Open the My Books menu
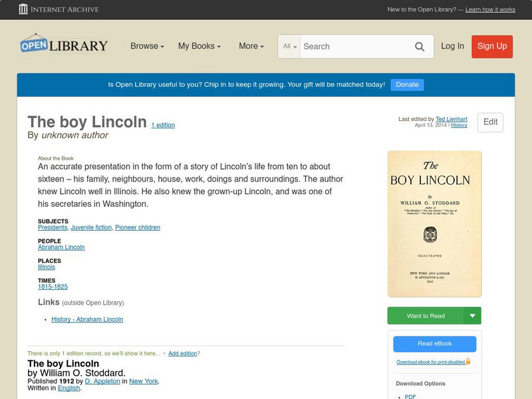Viewport: 532px width, 399px height. [x=199, y=46]
